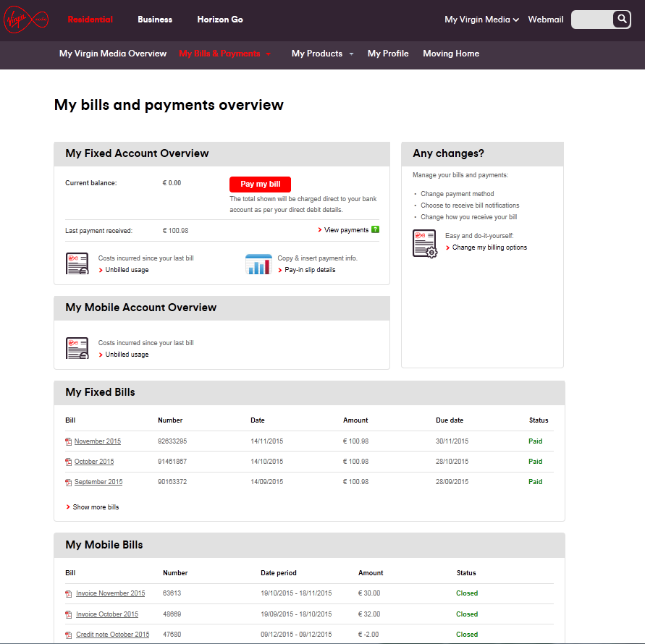
Task: Open the Webmail link
Action: 545,20
